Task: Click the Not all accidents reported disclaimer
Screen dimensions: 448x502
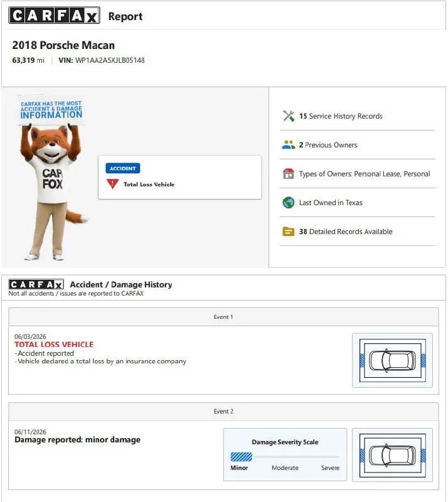Action: pyautogui.click(x=76, y=293)
